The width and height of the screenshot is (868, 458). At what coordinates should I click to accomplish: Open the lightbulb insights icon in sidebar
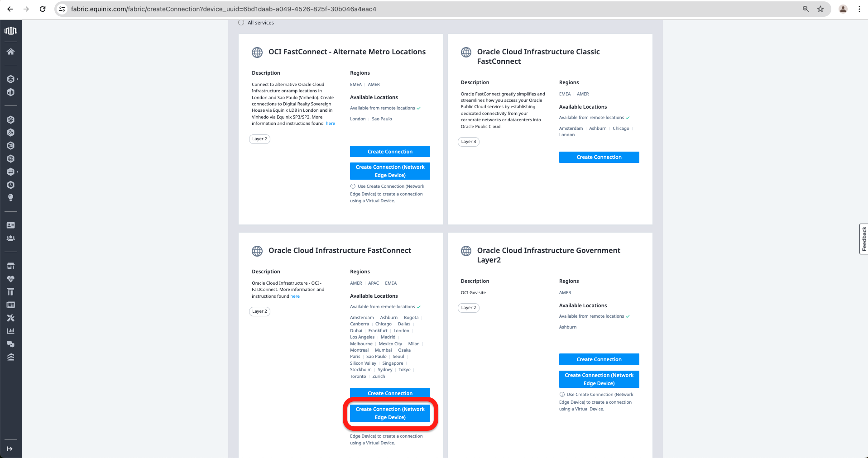[x=10, y=198]
